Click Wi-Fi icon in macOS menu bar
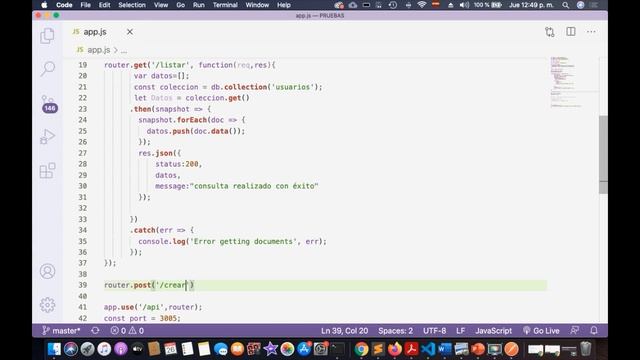The width and height of the screenshot is (640, 360). tap(422, 5)
